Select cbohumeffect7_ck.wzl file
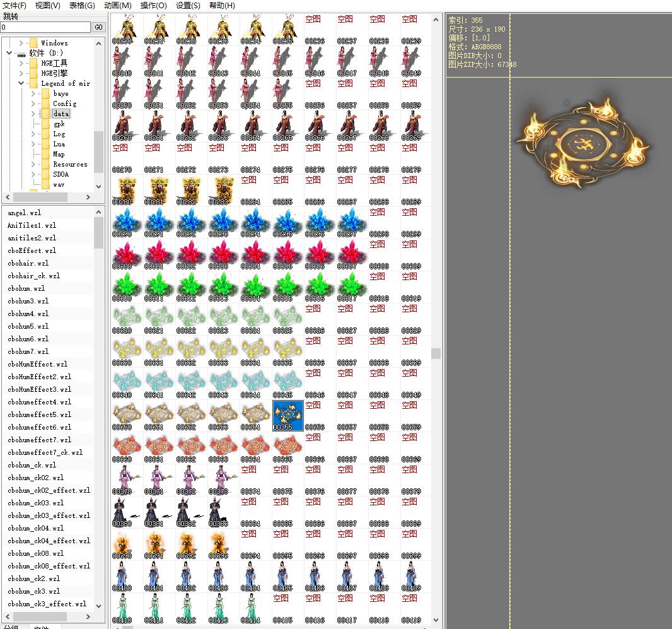The height and width of the screenshot is (629, 672). [x=45, y=452]
